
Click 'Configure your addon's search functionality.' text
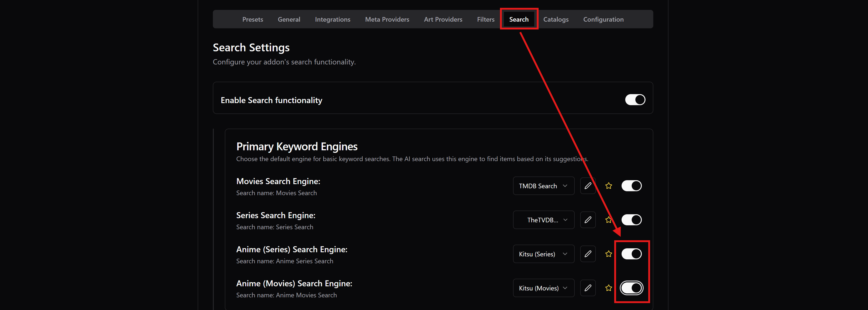(284, 62)
